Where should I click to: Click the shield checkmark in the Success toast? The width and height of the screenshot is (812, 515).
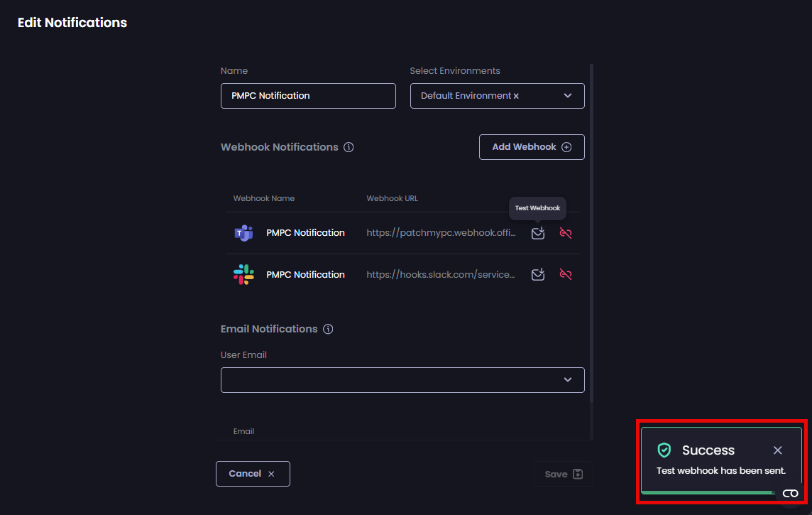(x=664, y=450)
